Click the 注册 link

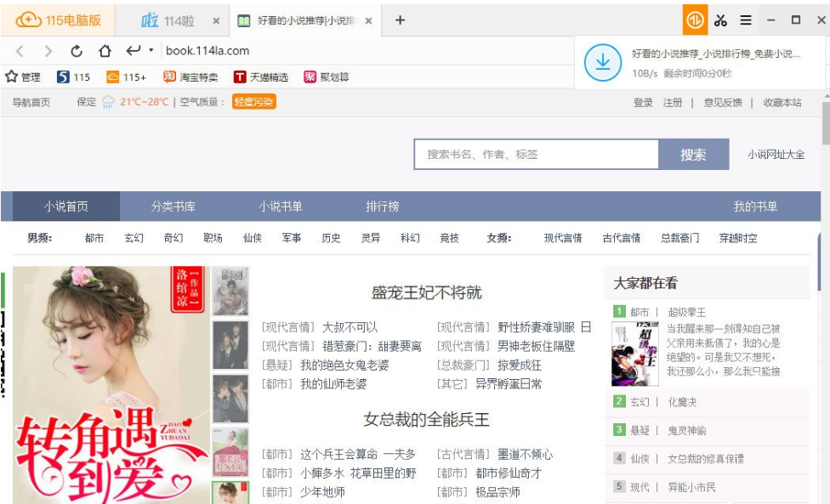tap(673, 103)
